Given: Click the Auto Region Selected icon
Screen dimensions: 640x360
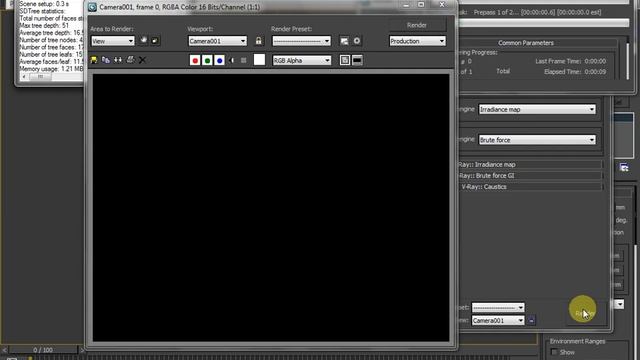Looking at the screenshot, I should [x=155, y=40].
